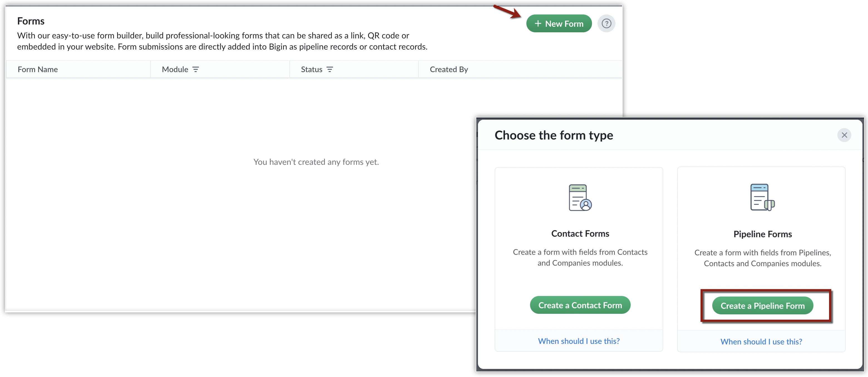The width and height of the screenshot is (868, 377).
Task: Click the Forms page heading
Action: (x=31, y=21)
